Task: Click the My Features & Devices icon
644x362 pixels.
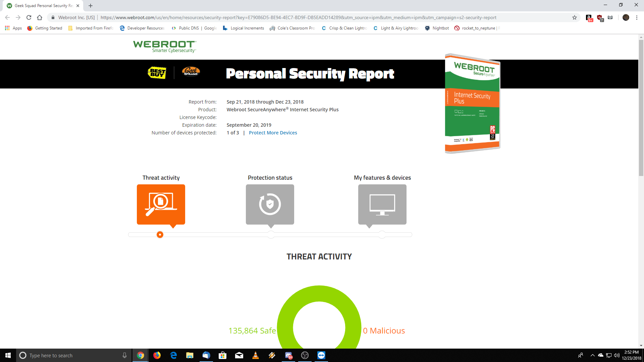Action: pyautogui.click(x=382, y=204)
